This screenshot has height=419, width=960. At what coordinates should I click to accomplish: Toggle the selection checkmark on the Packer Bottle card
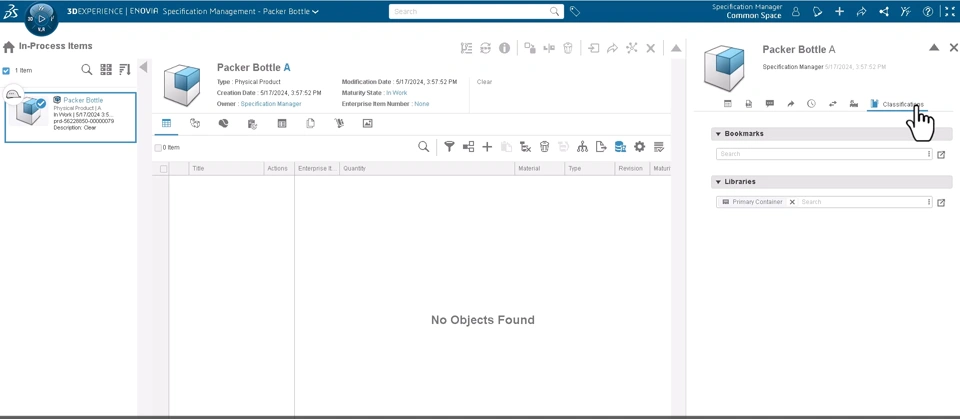pos(41,104)
